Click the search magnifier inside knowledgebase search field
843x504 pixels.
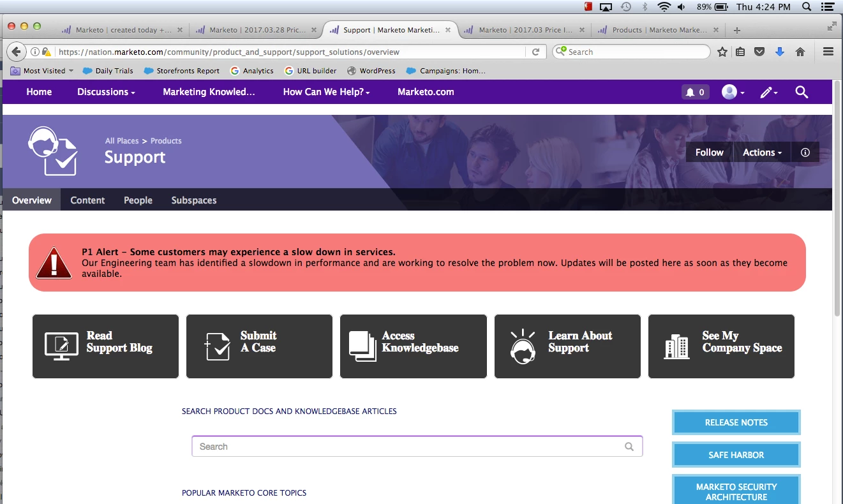click(629, 447)
